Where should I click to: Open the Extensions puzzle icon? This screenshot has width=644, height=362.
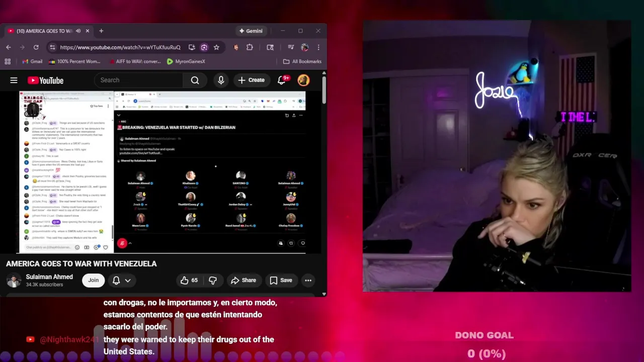tap(250, 47)
